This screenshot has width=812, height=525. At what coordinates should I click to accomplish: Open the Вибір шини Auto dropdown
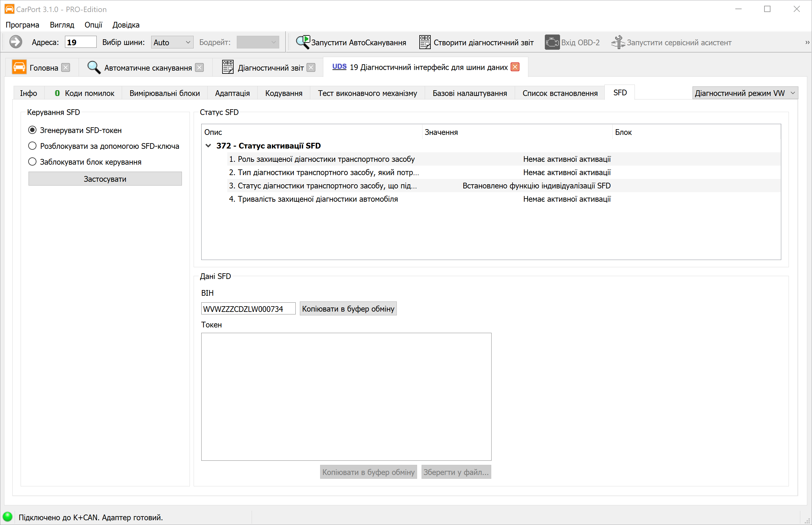(x=172, y=42)
